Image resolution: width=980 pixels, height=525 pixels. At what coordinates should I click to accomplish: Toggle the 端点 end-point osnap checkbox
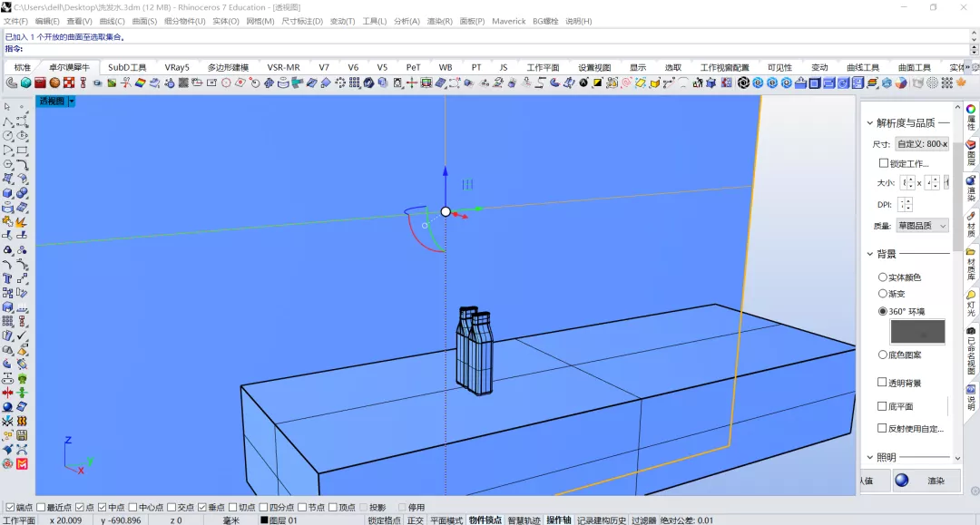tap(10, 508)
